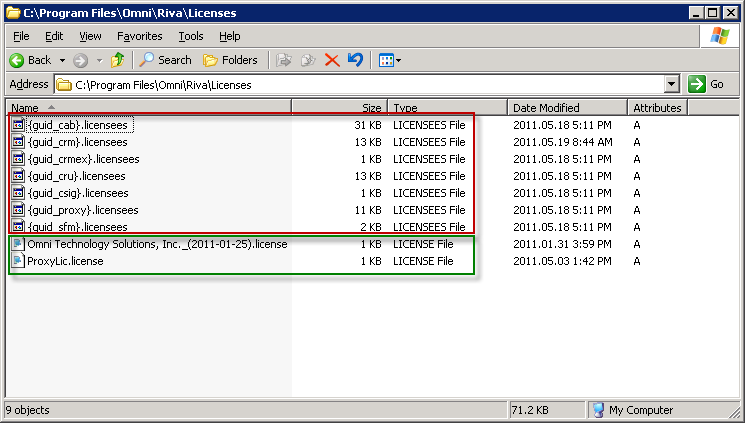The image size is (745, 423).
Task: Click the Windows flag logo icon
Action: point(720,36)
